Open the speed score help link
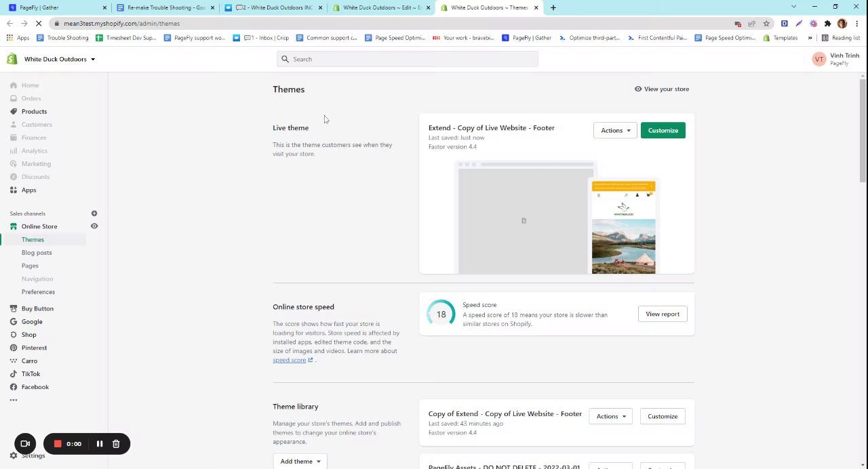 pos(293,360)
